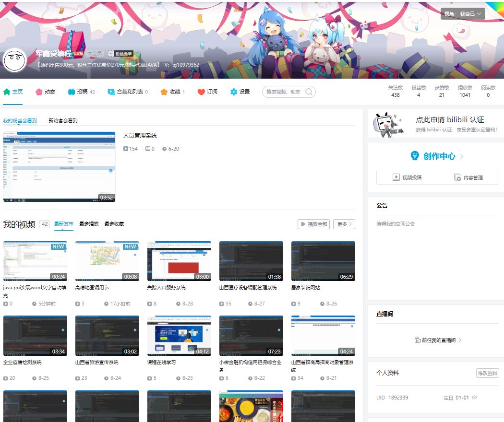
Task: Click the 播放全部 button
Action: (x=314, y=224)
